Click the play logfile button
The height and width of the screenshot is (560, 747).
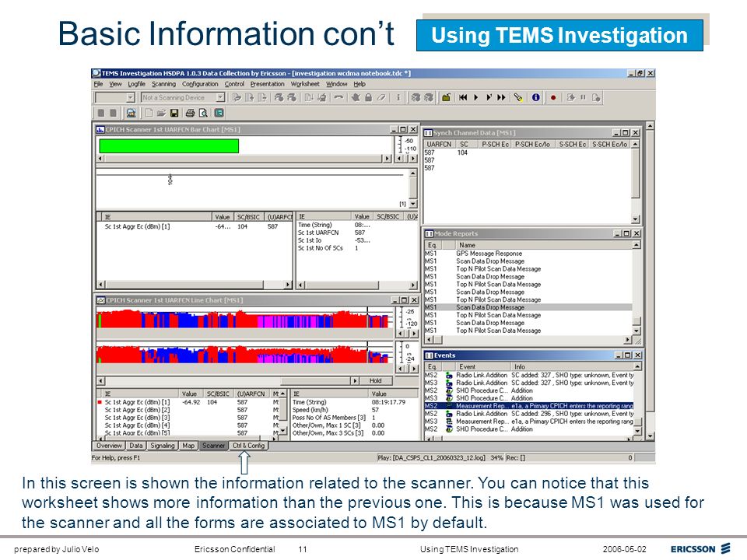[x=475, y=98]
